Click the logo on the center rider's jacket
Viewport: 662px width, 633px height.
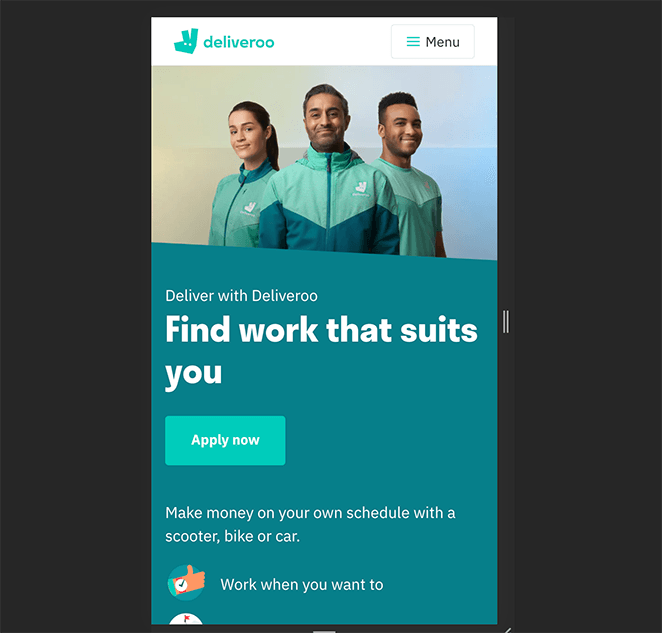click(361, 188)
